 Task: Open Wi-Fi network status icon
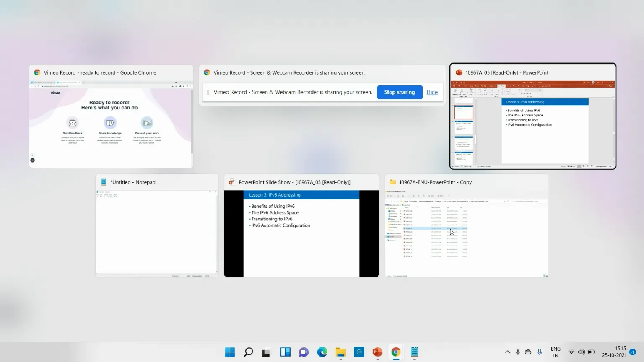point(571,352)
